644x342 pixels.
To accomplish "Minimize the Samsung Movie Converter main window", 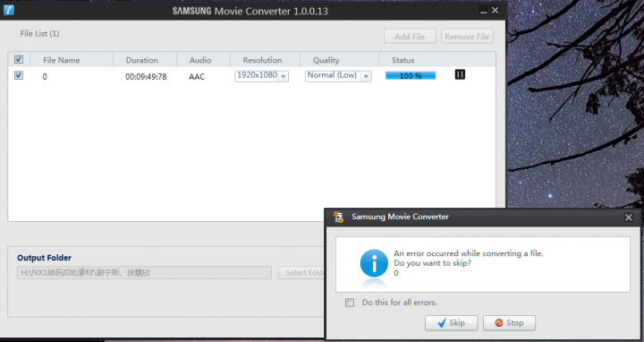I will (x=483, y=11).
